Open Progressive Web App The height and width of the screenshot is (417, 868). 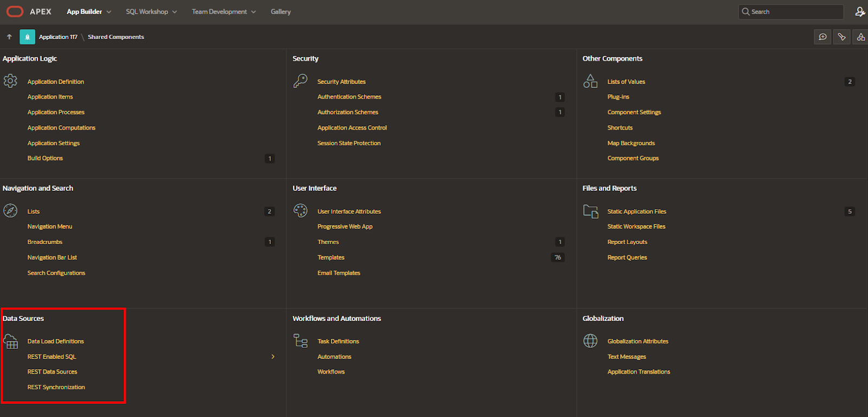click(345, 227)
